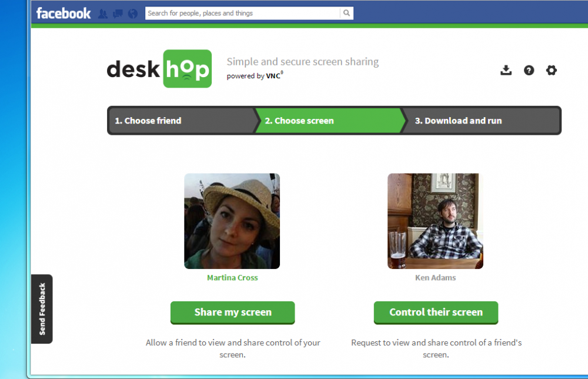
Task: Select step 3 Download and run
Action: click(x=481, y=121)
